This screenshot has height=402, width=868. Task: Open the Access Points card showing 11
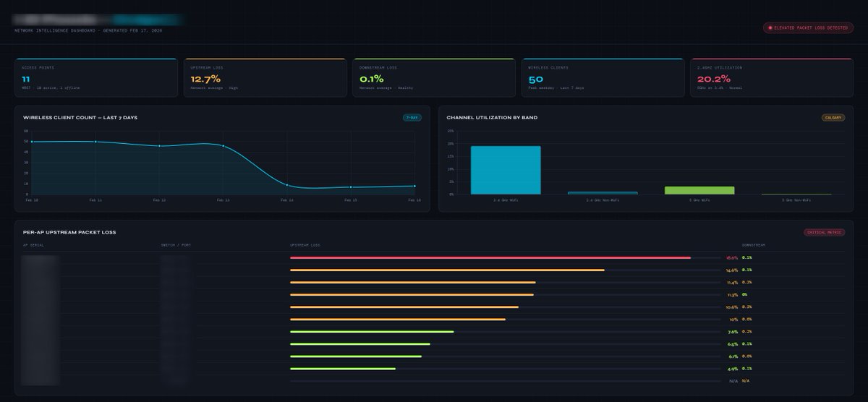pyautogui.click(x=97, y=77)
